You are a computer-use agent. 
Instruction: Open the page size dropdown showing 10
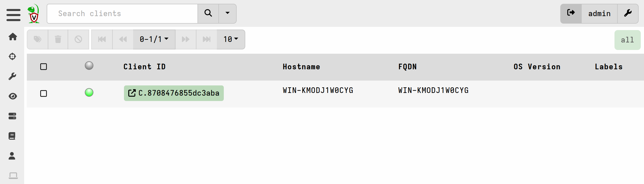230,39
